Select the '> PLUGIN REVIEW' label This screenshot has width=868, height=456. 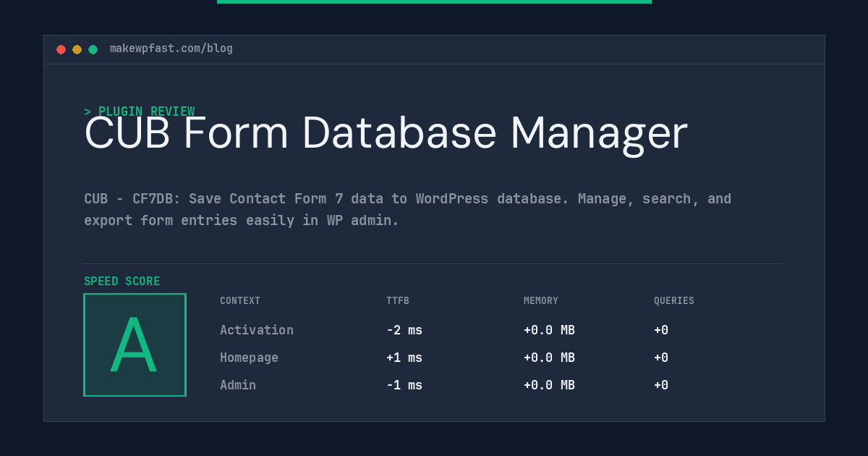[x=140, y=111]
